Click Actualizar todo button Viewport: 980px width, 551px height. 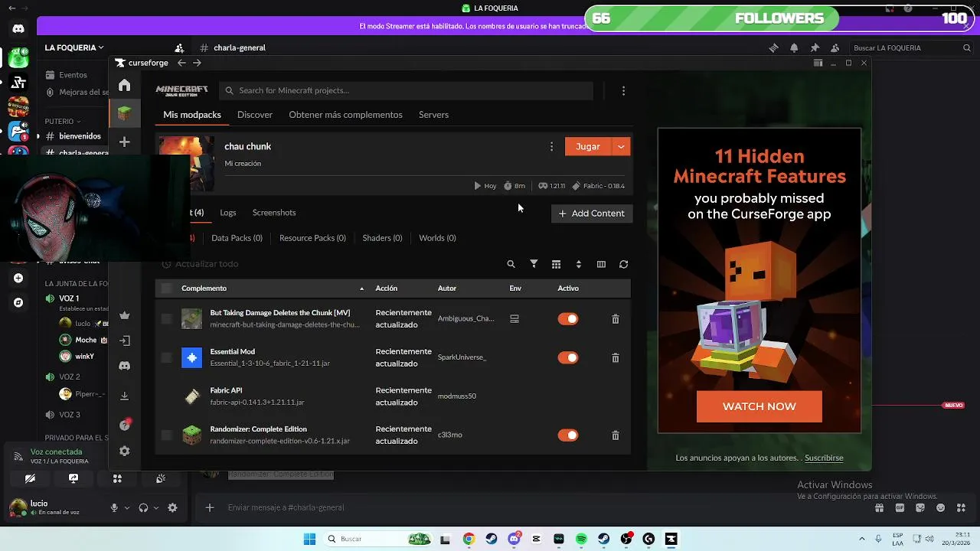coord(200,264)
